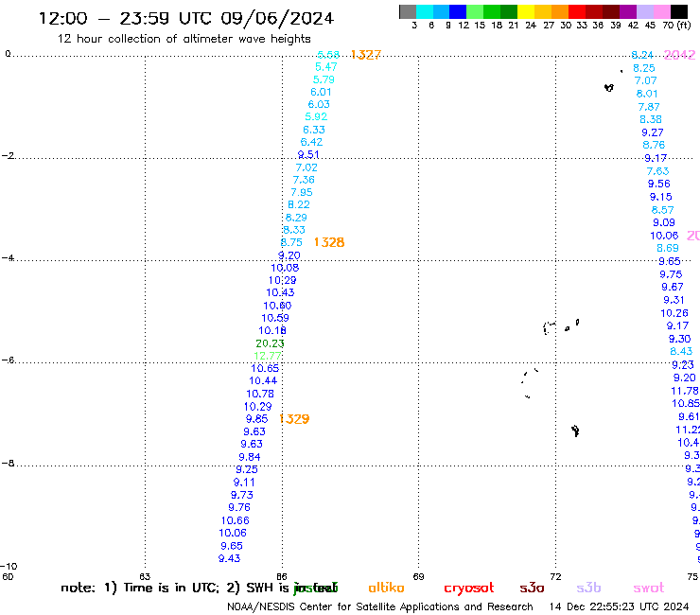Viewport: 700px width, 615px height.
Task: Click the wave height value '9.75'
Action: [x=671, y=274]
